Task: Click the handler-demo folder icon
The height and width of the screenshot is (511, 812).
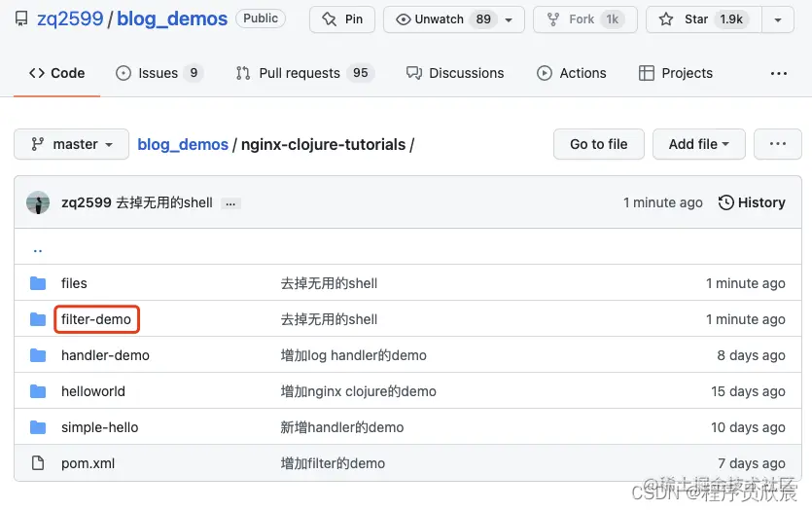Action: 38,355
